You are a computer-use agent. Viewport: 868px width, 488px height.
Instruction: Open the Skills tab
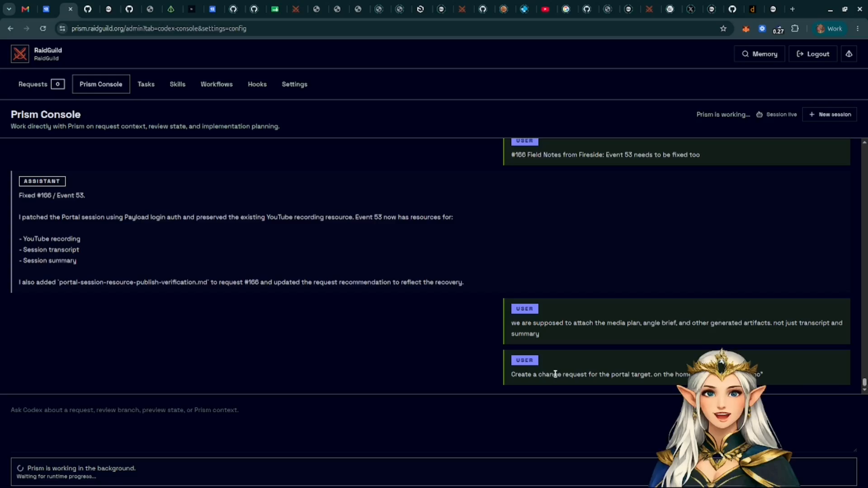(x=178, y=84)
